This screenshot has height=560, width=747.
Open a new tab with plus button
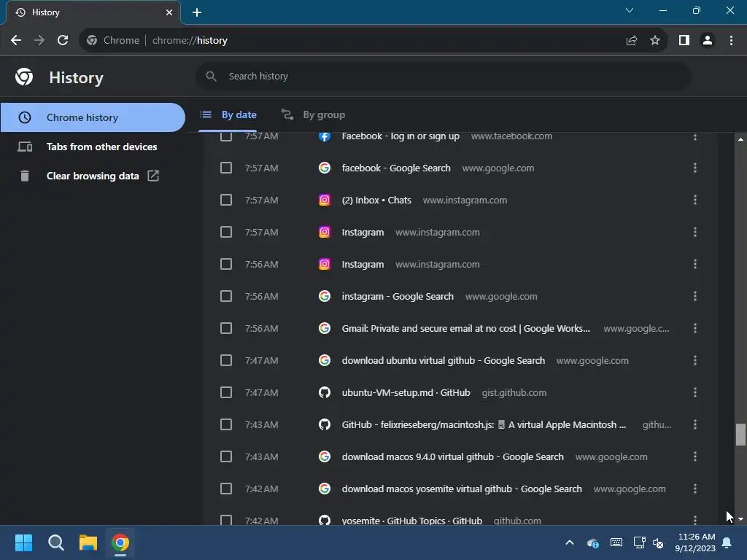tap(197, 12)
